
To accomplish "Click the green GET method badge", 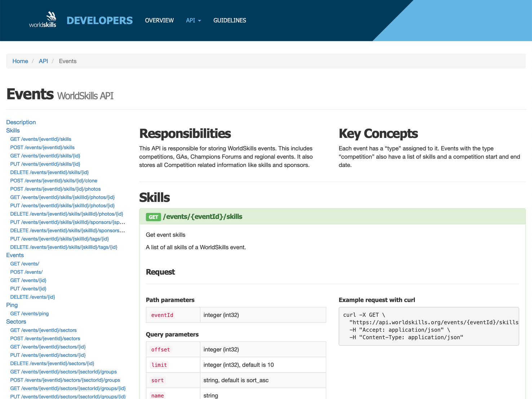I will 153,217.
